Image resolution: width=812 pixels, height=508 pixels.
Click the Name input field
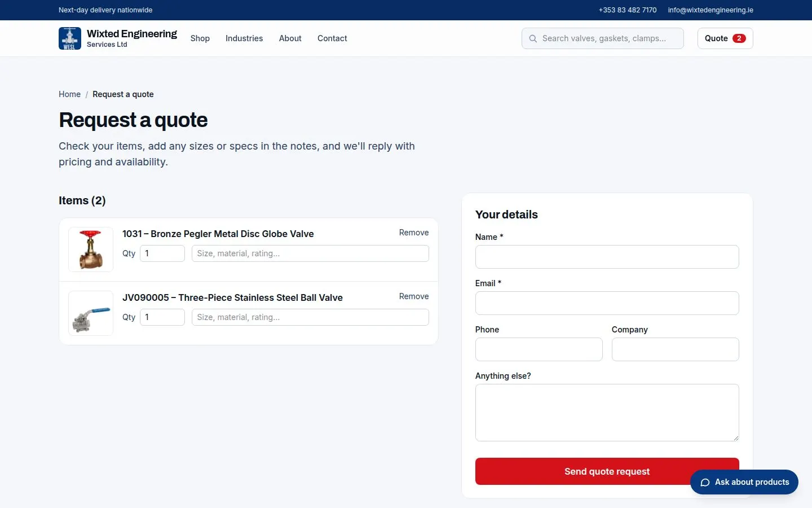607,257
